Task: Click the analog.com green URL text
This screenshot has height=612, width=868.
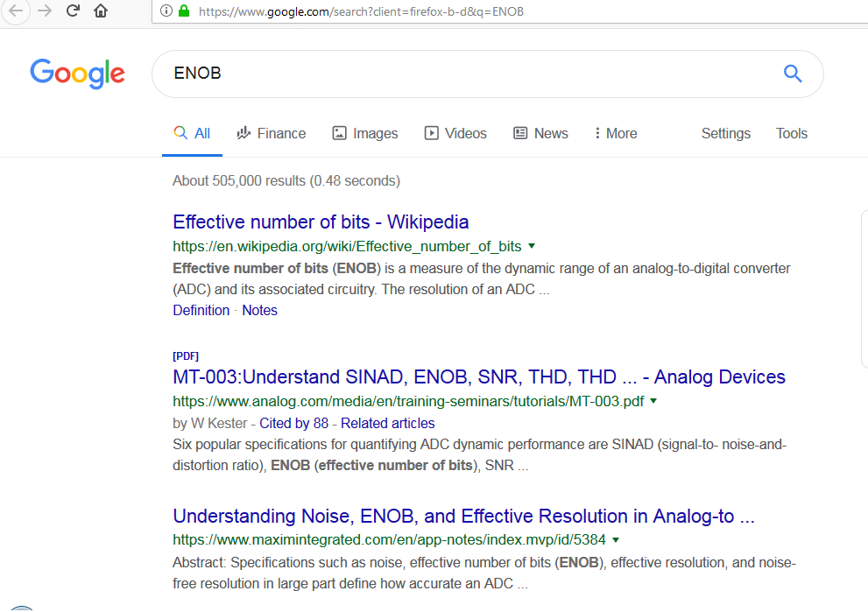Action: pos(408,401)
